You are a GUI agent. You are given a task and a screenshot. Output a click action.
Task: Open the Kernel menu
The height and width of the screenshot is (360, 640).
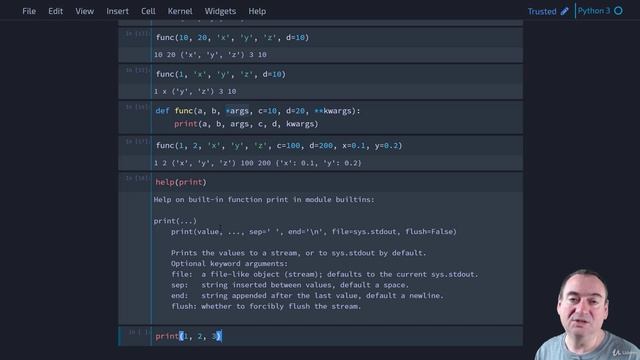[180, 11]
